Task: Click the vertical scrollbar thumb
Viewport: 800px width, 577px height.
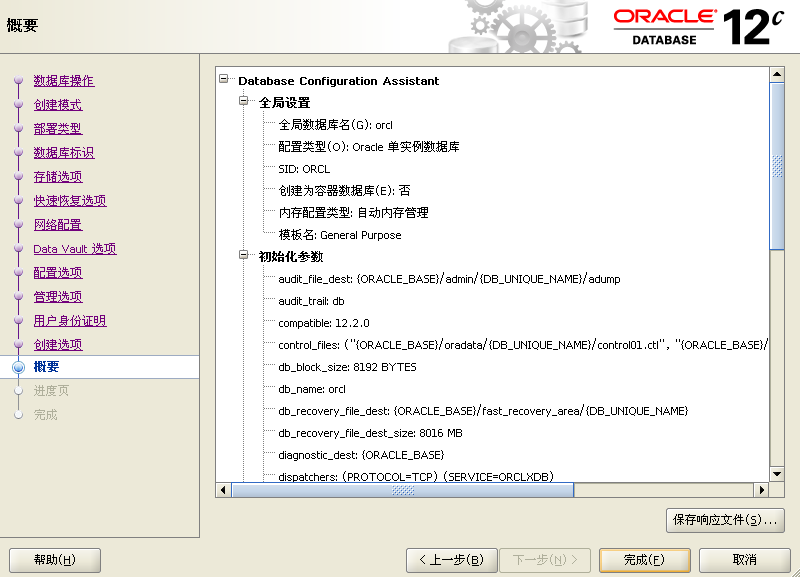Action: 777,166
